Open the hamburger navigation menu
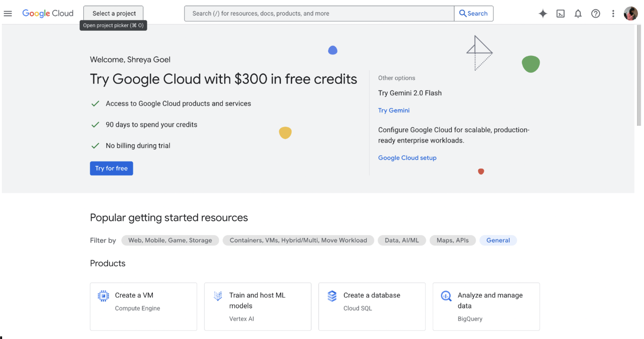The height and width of the screenshot is (339, 644). [x=7, y=14]
